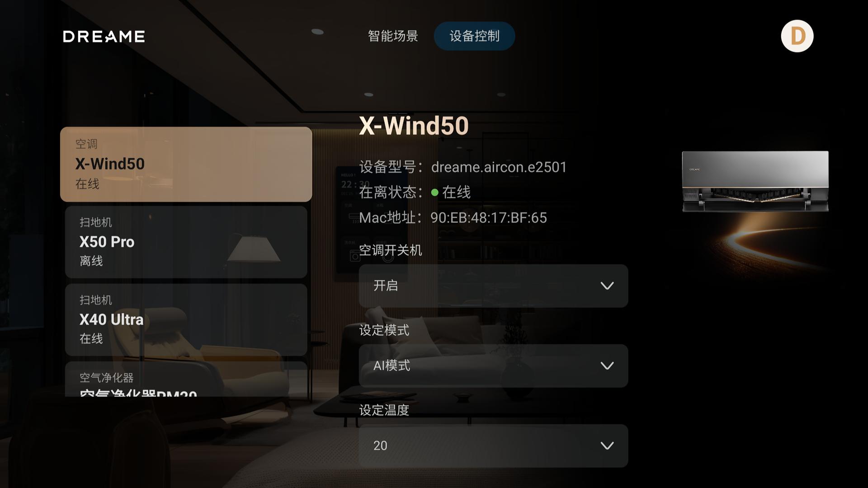Open the 空调开关机 power dropdown showing 开启
868x488 pixels.
(x=493, y=286)
